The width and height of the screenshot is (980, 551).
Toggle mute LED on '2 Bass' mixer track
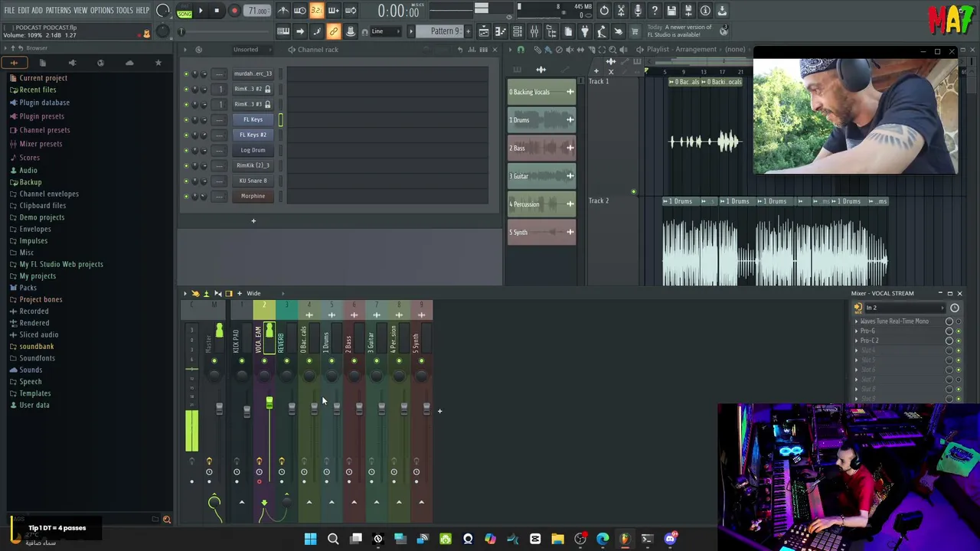pyautogui.click(x=354, y=361)
